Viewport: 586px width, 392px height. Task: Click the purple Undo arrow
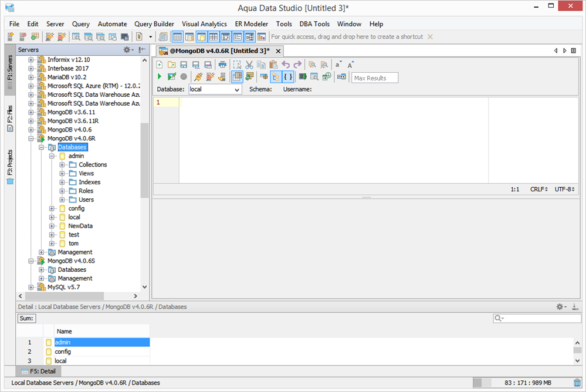pyautogui.click(x=286, y=65)
